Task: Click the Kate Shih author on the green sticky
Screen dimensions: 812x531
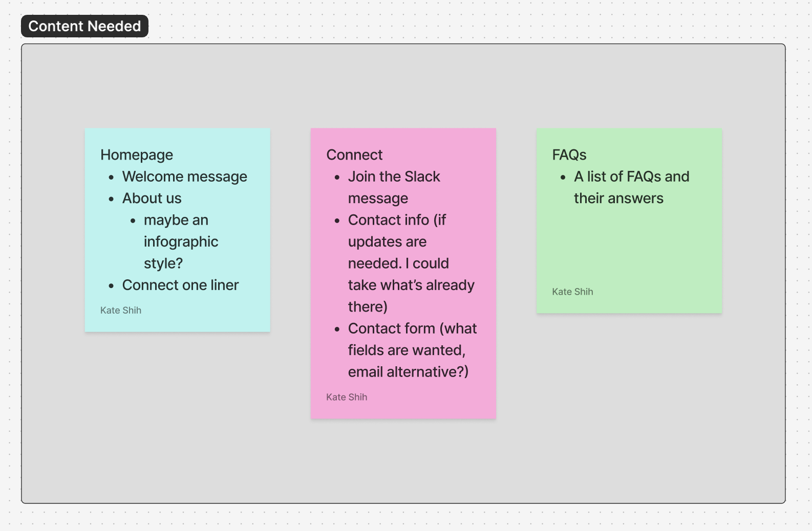Action: 572,292
